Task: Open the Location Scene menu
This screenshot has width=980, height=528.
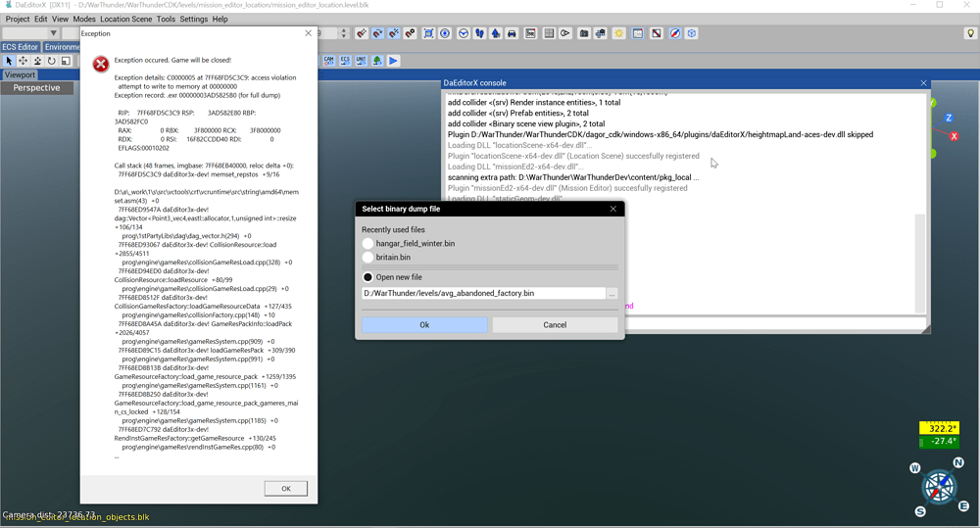Action: (x=126, y=19)
